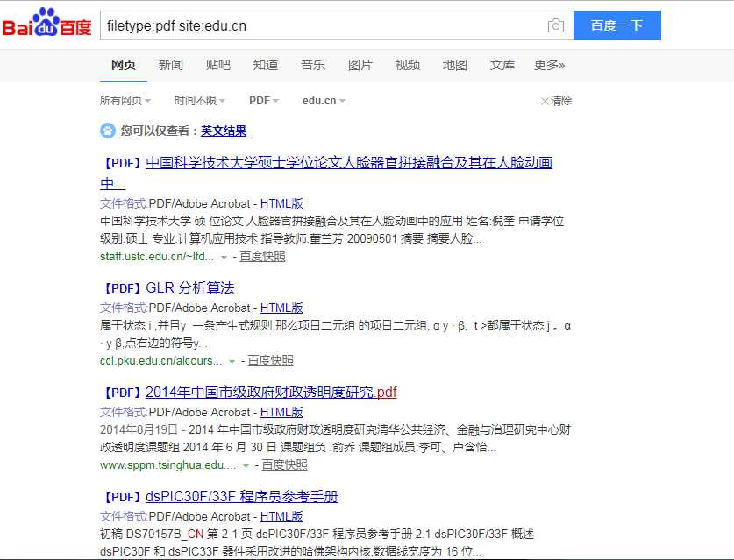Switch to the 音乐 tab

pos(313,65)
